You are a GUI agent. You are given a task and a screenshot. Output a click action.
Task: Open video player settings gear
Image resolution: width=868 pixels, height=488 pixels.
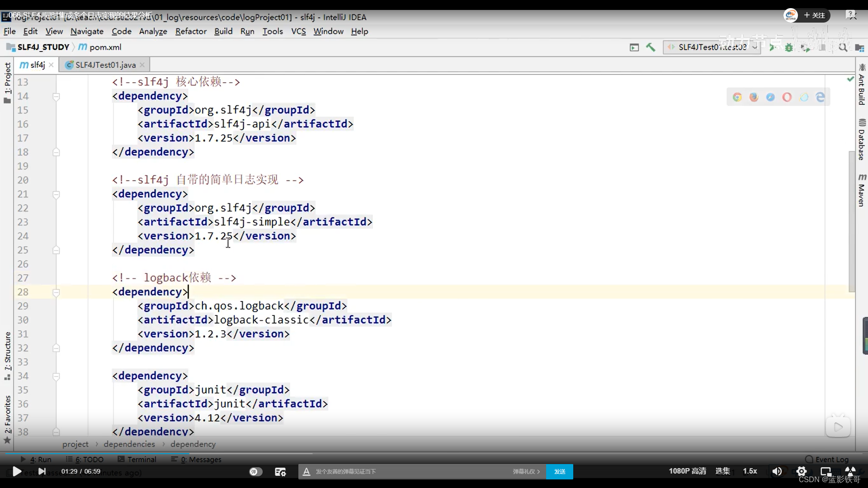pos(801,471)
